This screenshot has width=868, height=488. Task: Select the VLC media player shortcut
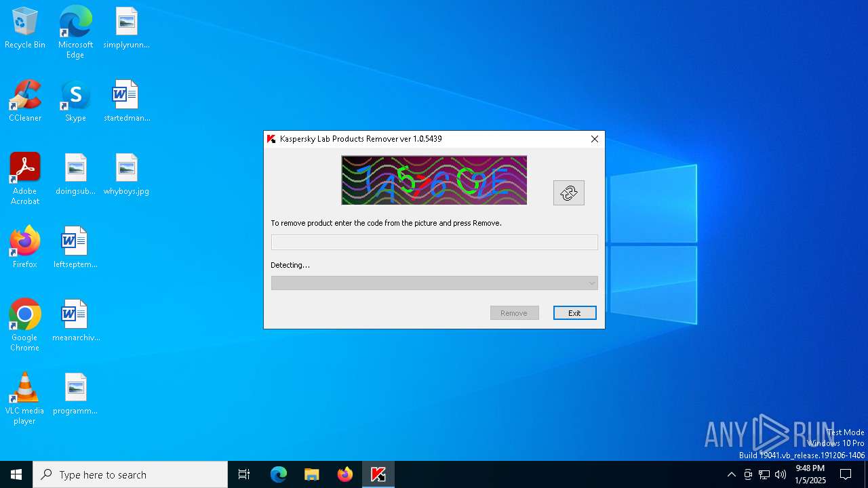[x=25, y=399]
